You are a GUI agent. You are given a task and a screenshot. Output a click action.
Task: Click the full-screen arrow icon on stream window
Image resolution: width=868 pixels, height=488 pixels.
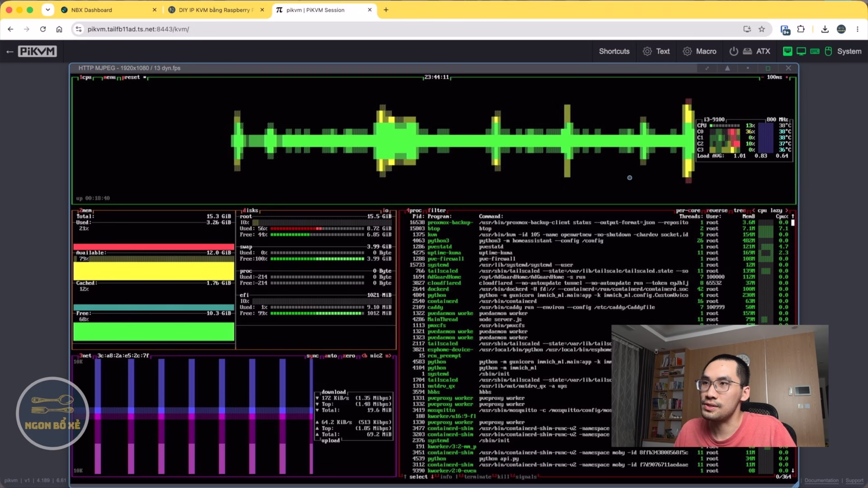tap(707, 68)
